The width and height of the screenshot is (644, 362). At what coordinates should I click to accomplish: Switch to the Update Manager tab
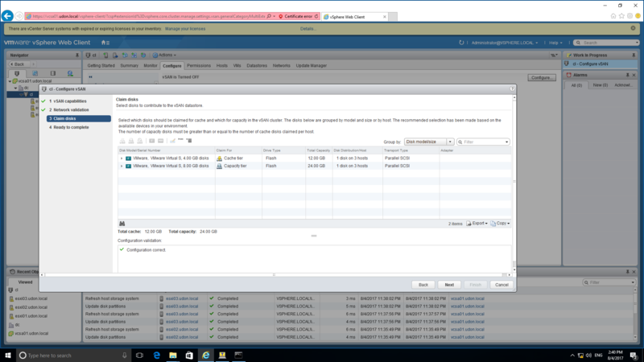[312, 66]
